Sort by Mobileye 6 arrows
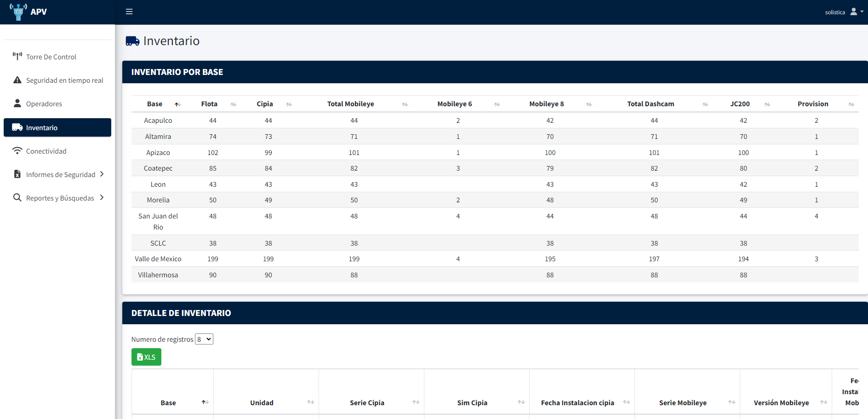 click(x=497, y=104)
